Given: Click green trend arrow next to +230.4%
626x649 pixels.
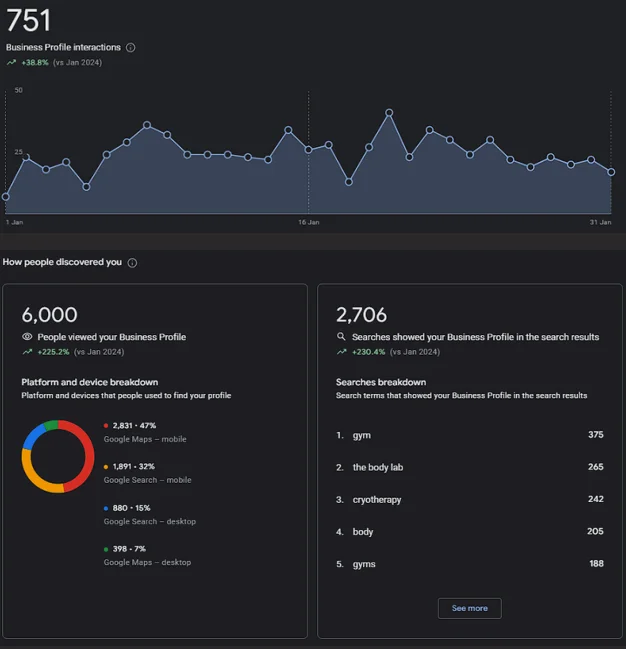Looking at the screenshot, I should tap(342, 352).
